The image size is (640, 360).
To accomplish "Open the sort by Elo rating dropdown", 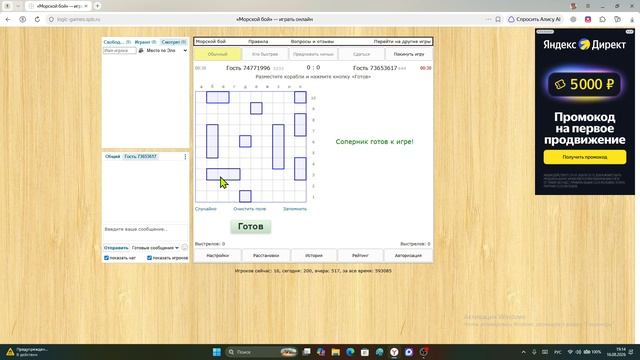I will point(167,51).
